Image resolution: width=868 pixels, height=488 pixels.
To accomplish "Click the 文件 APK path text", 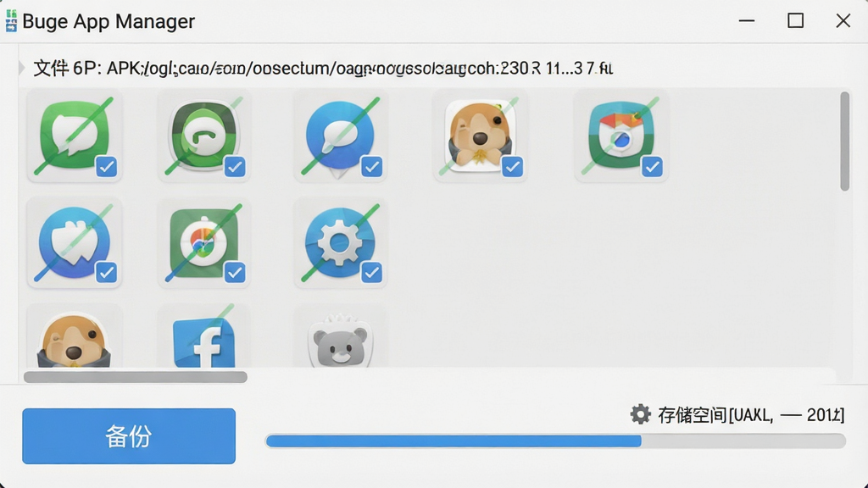I will [323, 69].
